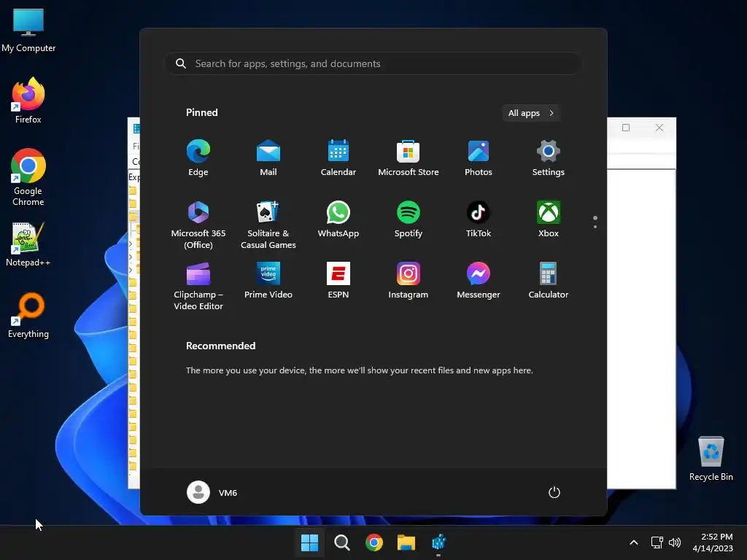Launch the Xbox app

(x=549, y=219)
